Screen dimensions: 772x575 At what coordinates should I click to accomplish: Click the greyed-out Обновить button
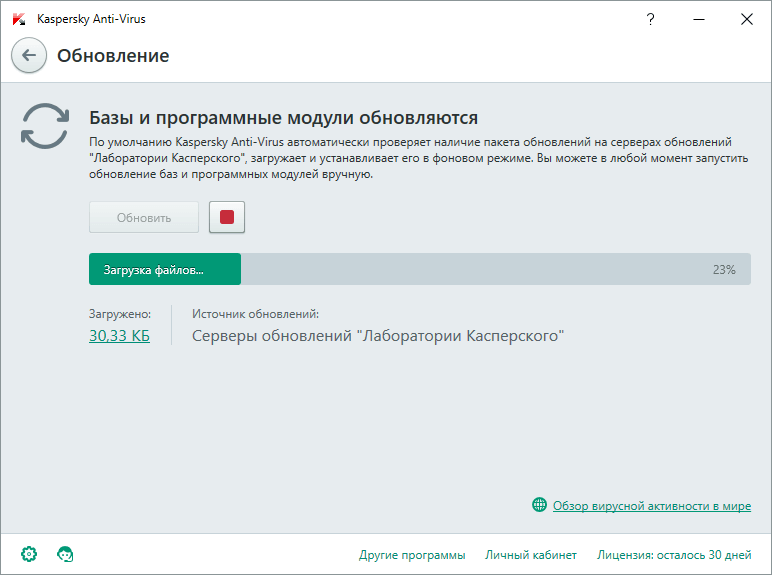144,217
